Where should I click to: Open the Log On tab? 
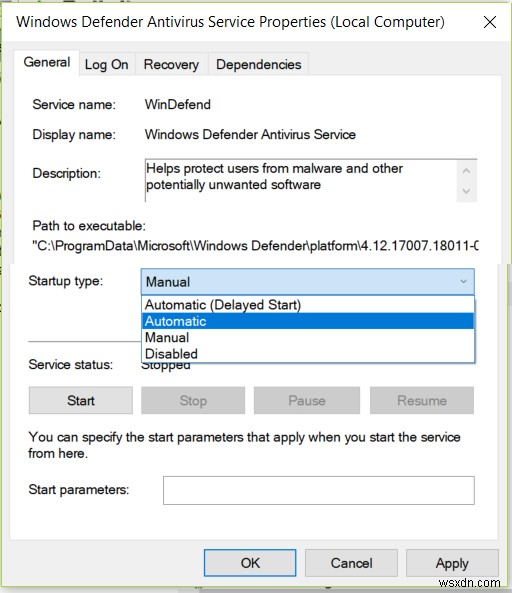coord(107,65)
